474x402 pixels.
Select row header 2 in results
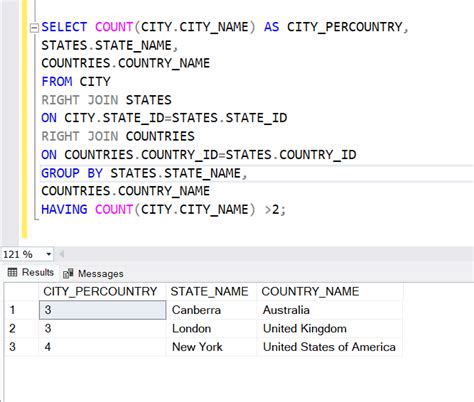pyautogui.click(x=21, y=329)
